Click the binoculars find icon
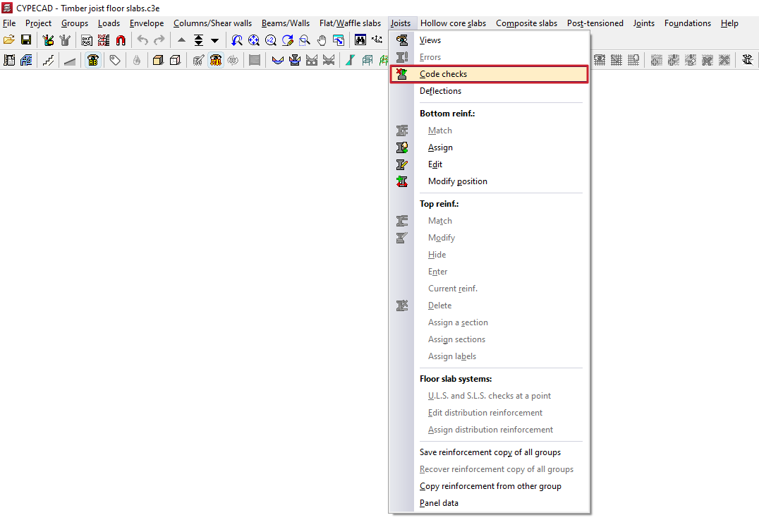759x532 pixels. pyautogui.click(x=360, y=40)
